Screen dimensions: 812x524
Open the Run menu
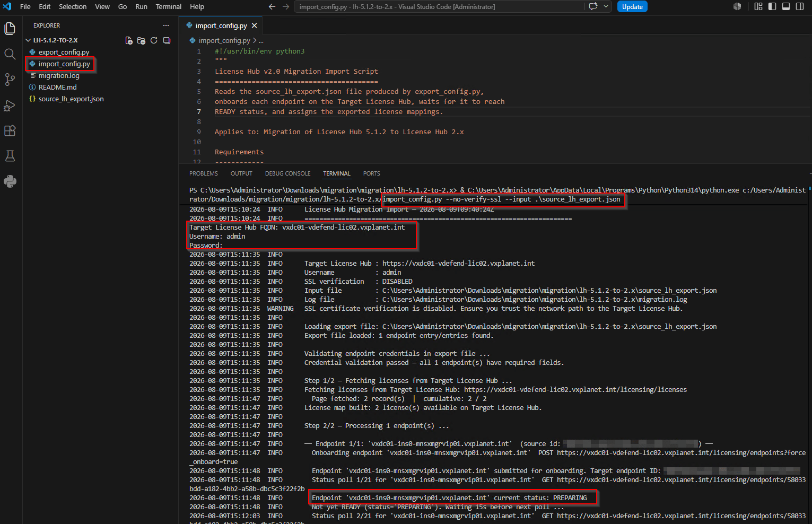(141, 7)
